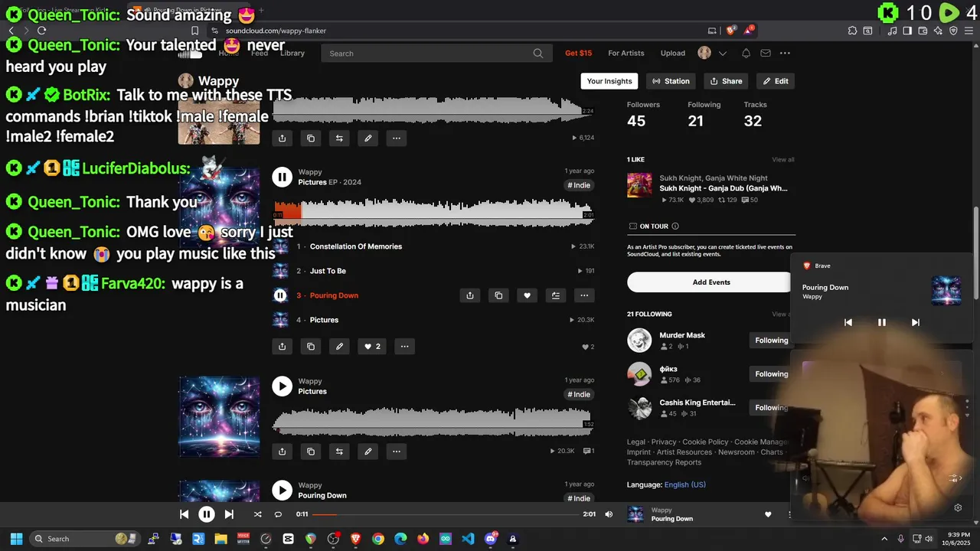Open Visual Studio Code from taskbar
Image resolution: width=980 pixels, height=551 pixels.
[468, 539]
